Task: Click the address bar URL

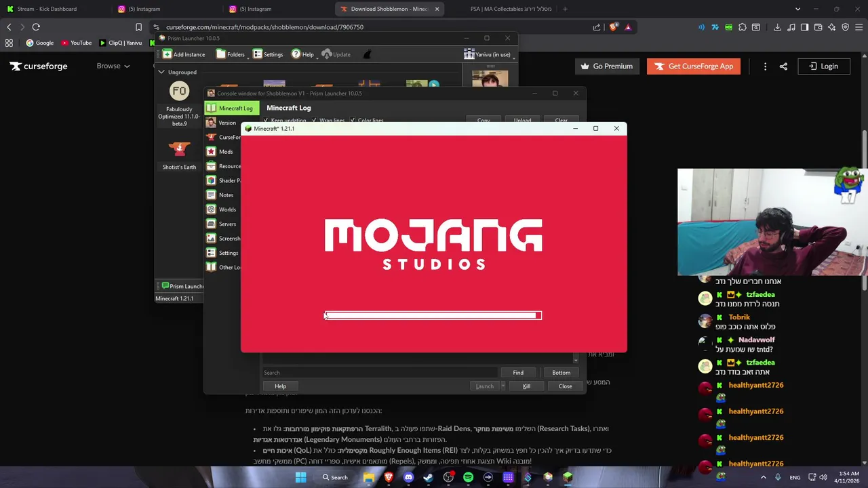Action: pos(264,27)
